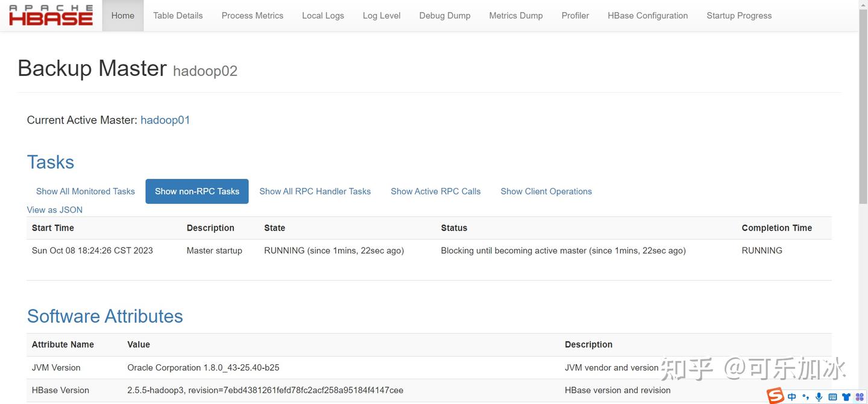Open the Table Details tab
The width and height of the screenshot is (868, 404).
pyautogui.click(x=178, y=16)
